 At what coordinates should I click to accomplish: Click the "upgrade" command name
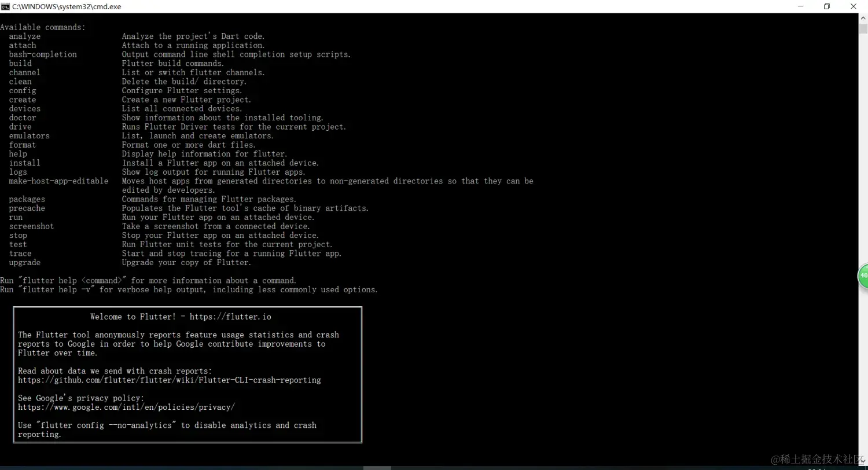coord(25,263)
